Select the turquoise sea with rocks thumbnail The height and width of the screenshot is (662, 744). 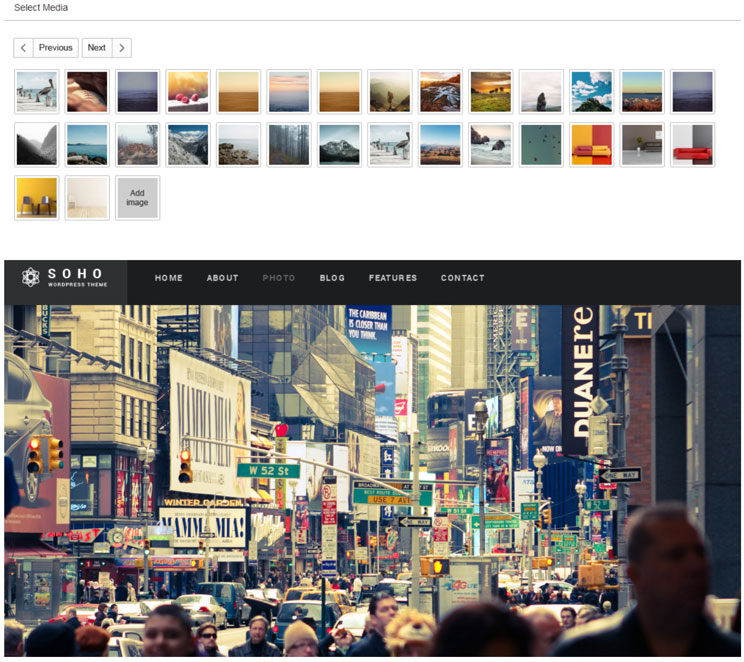point(87,145)
